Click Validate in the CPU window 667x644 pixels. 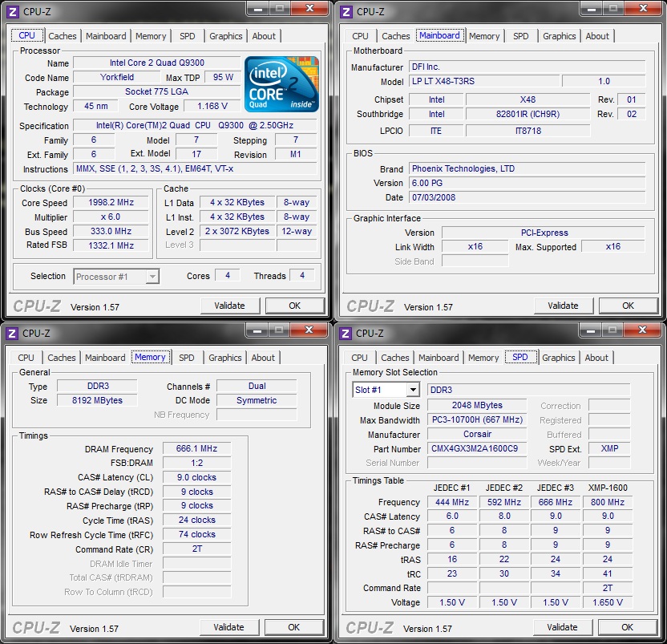click(230, 306)
